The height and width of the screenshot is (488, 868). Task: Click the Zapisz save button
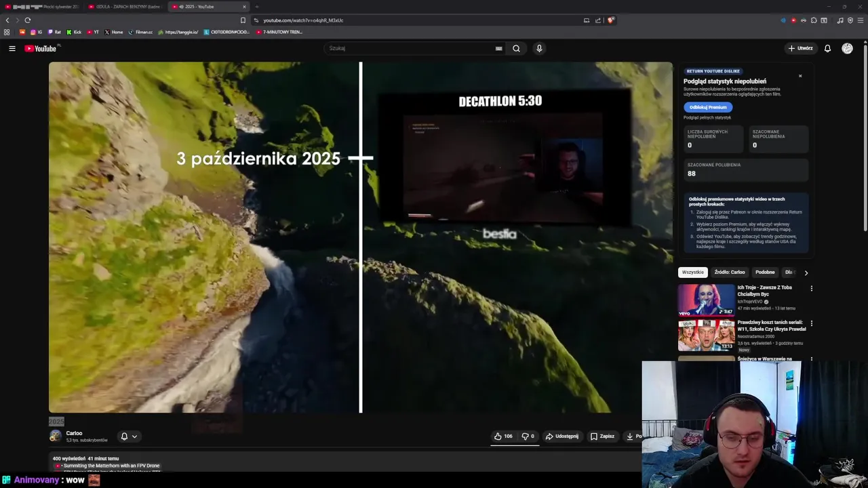pyautogui.click(x=602, y=436)
